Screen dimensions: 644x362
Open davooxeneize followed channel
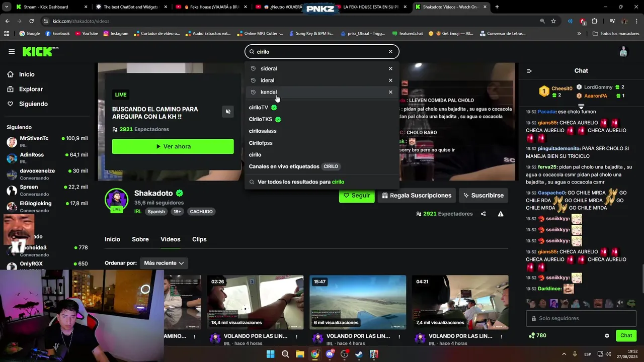47,174
